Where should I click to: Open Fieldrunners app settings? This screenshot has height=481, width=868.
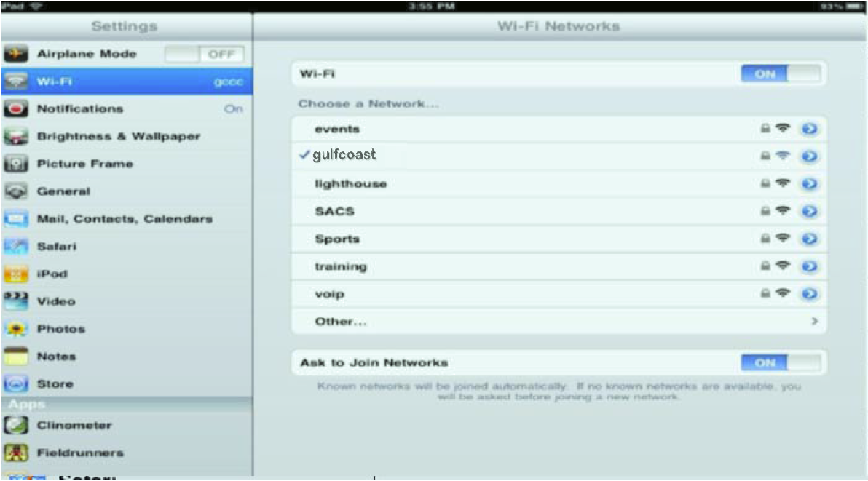(x=126, y=453)
